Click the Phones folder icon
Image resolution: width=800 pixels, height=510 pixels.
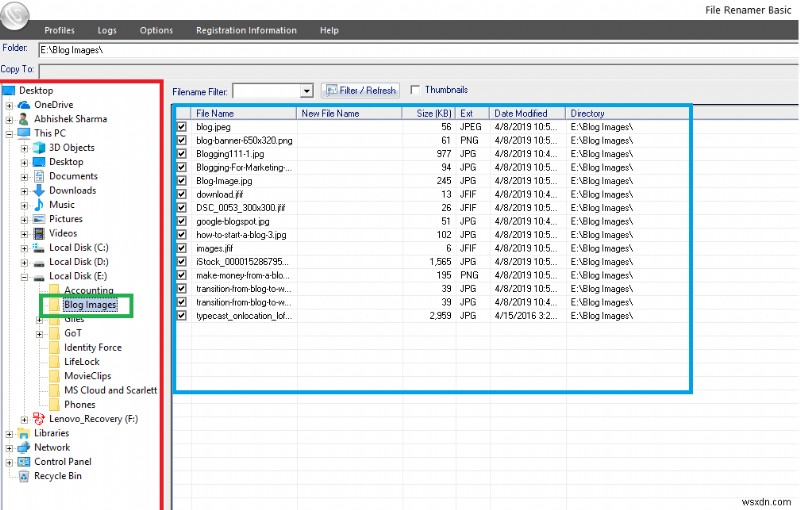point(55,404)
